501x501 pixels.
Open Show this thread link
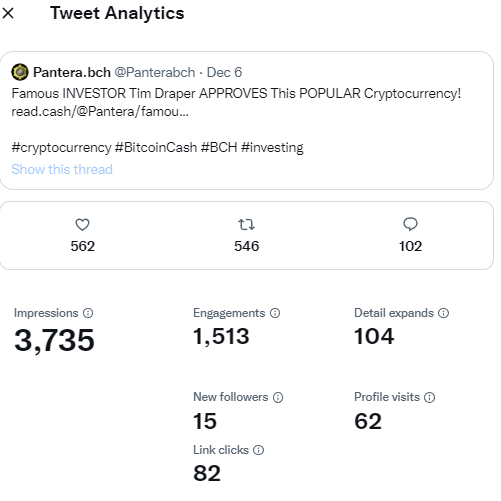62,169
